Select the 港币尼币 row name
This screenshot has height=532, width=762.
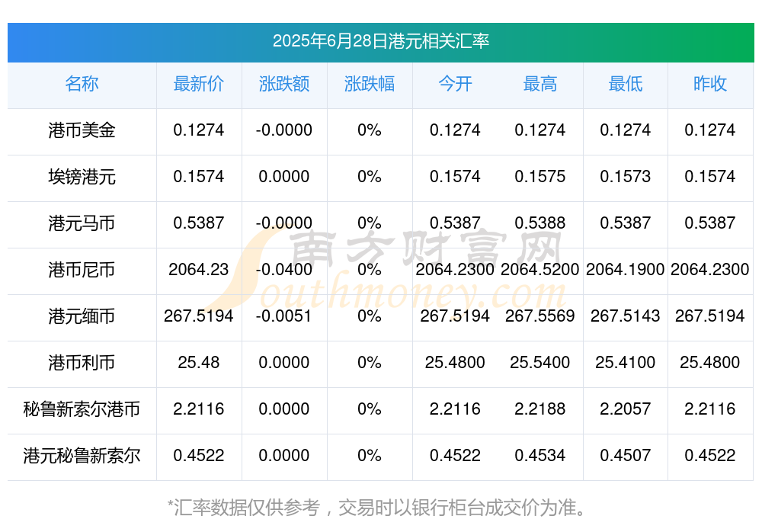82,269
